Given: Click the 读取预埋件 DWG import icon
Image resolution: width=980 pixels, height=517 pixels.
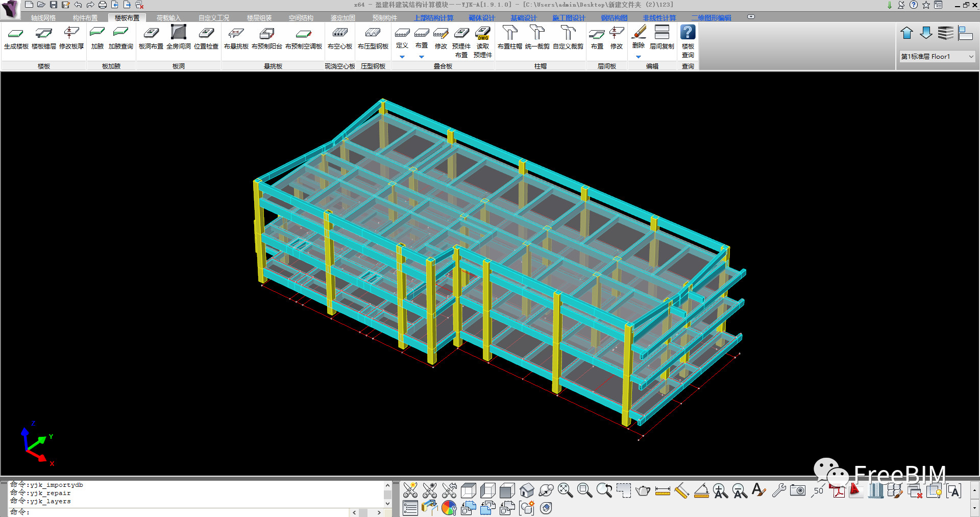Looking at the screenshot, I should coord(482,42).
